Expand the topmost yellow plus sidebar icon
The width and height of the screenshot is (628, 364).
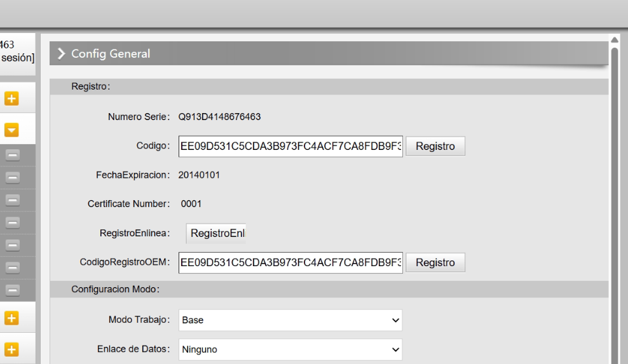click(x=11, y=98)
